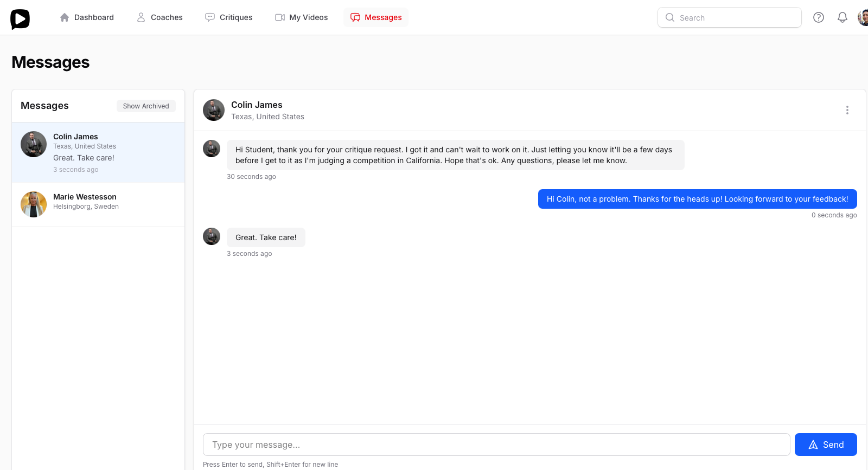Open the three-dot conversation options menu
Viewport: 868px width, 470px height.
click(x=847, y=110)
